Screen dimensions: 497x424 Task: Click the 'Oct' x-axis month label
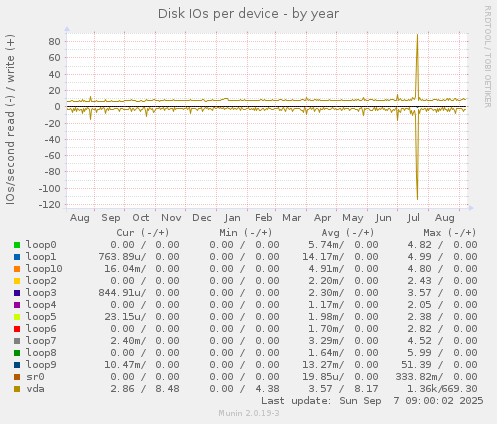tap(141, 218)
